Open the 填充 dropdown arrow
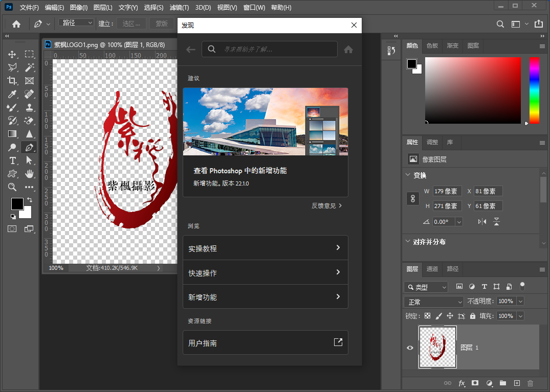 [x=520, y=316]
